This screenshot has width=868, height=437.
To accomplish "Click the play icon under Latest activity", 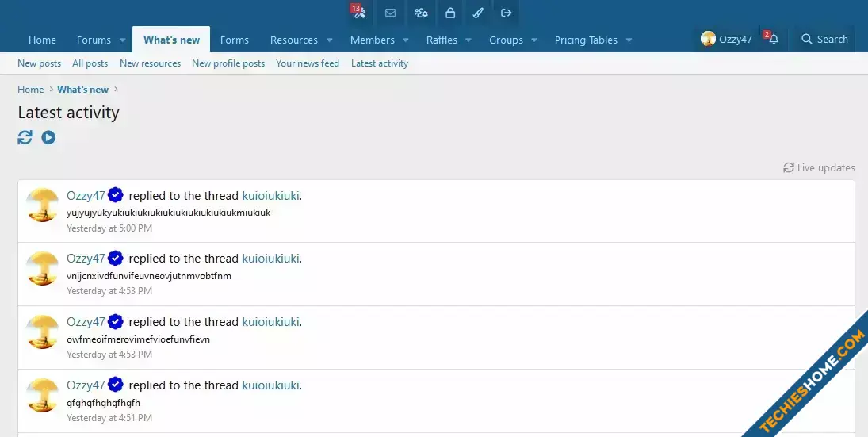I will click(x=48, y=137).
